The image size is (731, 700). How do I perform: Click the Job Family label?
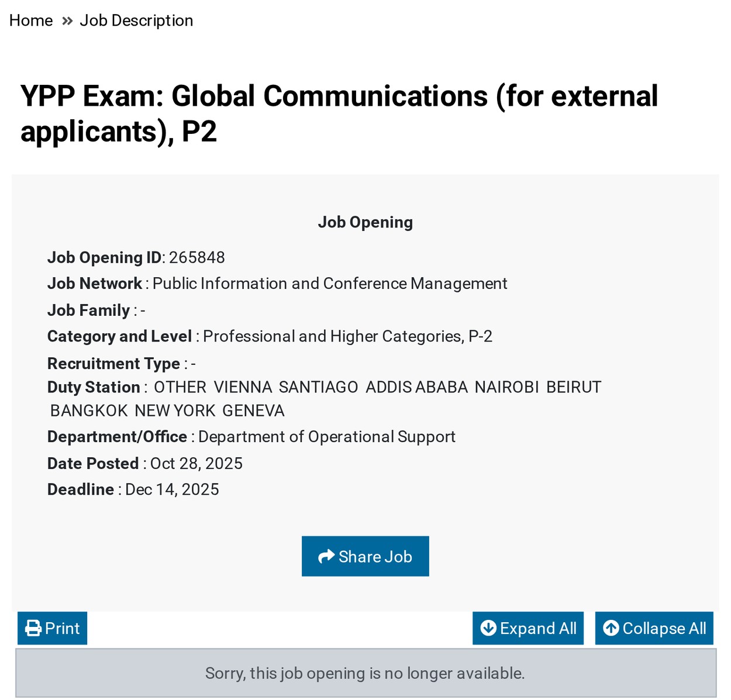89,310
